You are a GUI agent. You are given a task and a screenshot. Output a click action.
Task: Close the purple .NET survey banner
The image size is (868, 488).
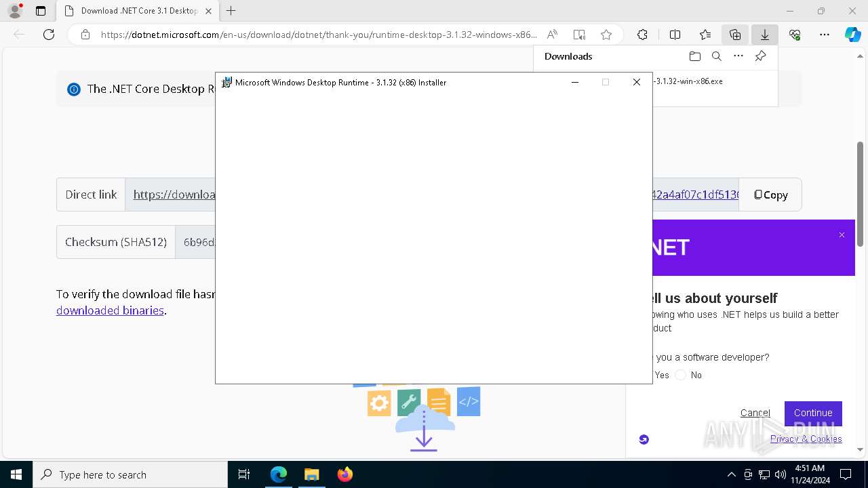coord(842,235)
